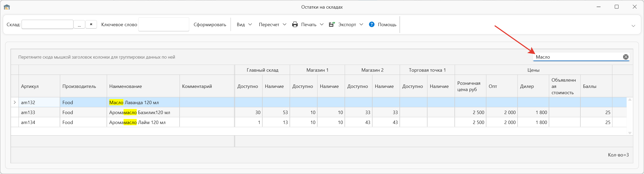This screenshot has height=174, width=644.
Task: Sort by the Артикул column header
Action: click(x=39, y=86)
